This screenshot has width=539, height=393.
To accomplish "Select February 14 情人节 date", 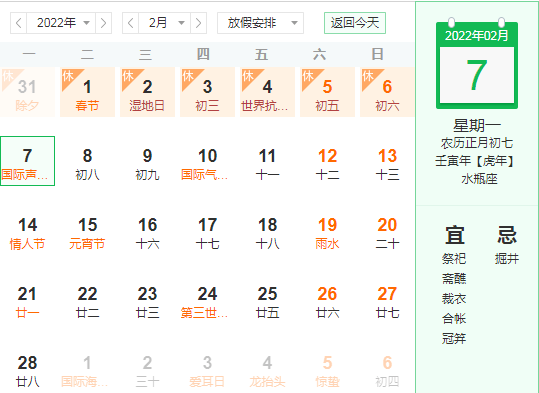I will (x=28, y=230).
